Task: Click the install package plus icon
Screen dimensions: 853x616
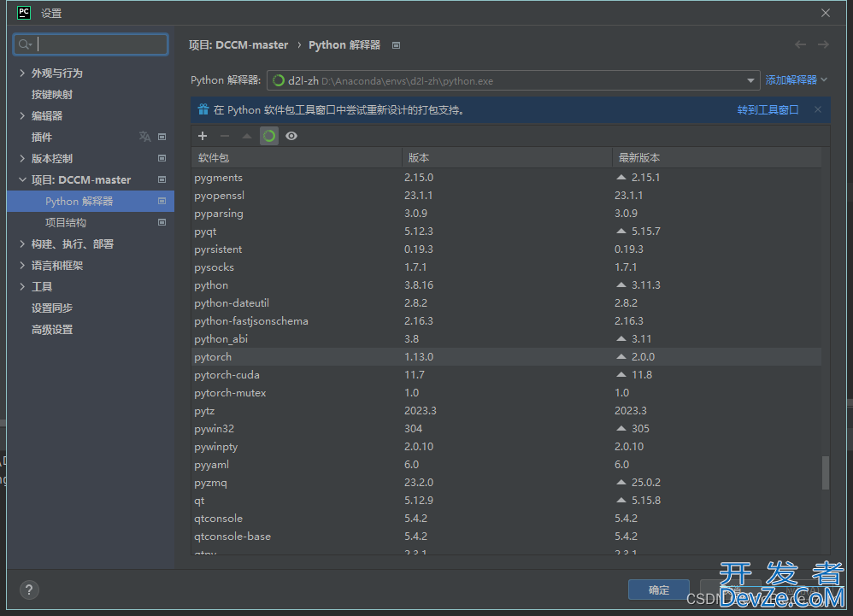Action: (x=203, y=136)
